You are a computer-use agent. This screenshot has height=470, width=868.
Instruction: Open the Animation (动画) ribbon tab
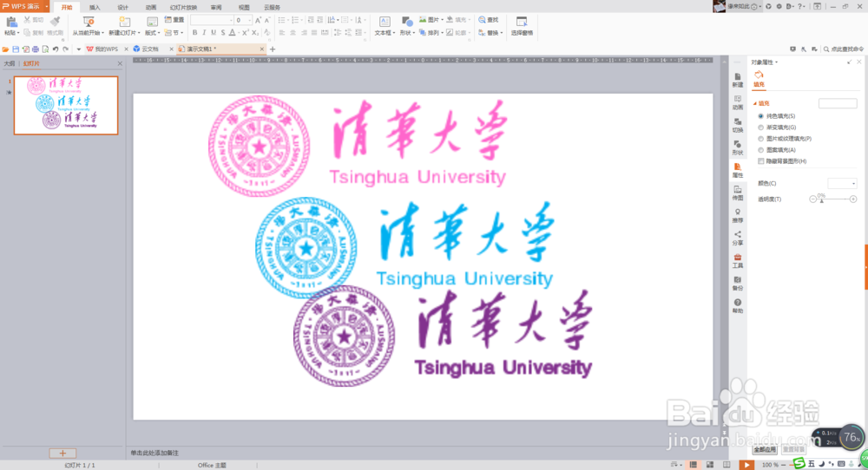[x=150, y=7]
